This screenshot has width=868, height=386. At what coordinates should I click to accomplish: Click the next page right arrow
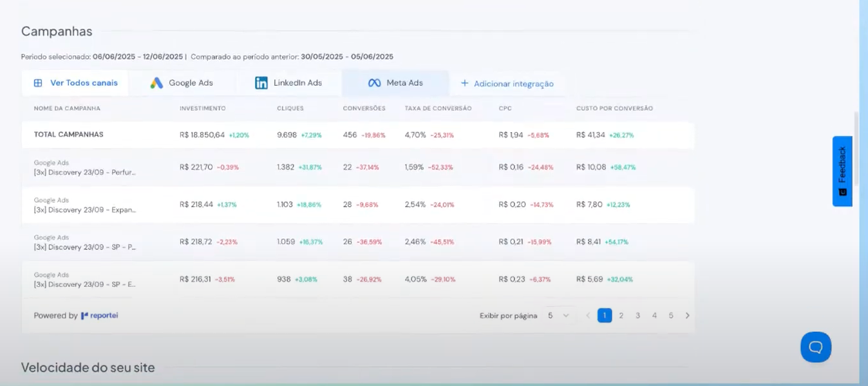pyautogui.click(x=687, y=316)
